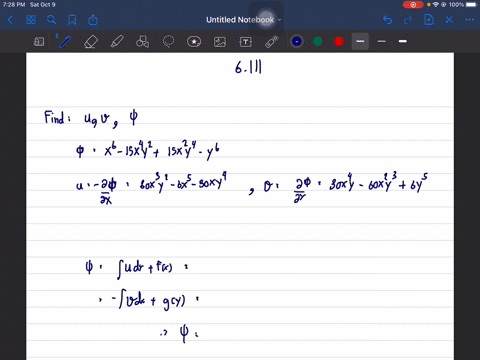The image size is (480, 360).
Task: Choose the red pen color
Action: [339, 41]
